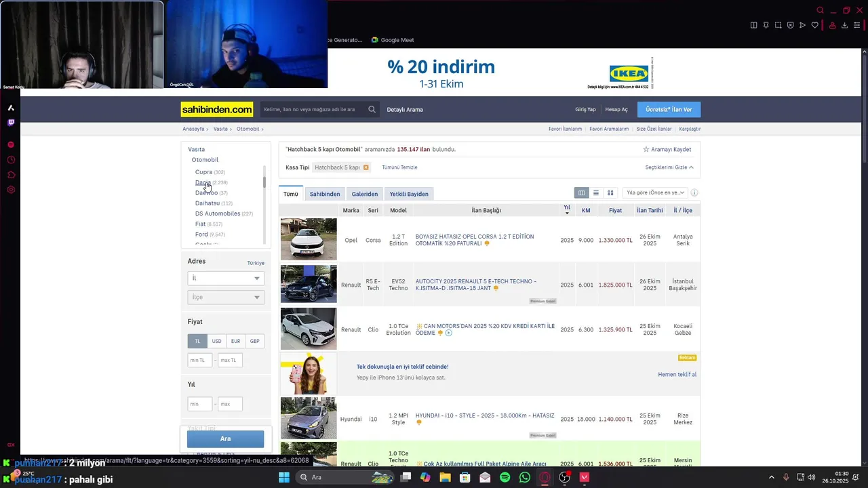Open the Yıla göre sort dropdown
868x488 pixels.
tap(655, 192)
